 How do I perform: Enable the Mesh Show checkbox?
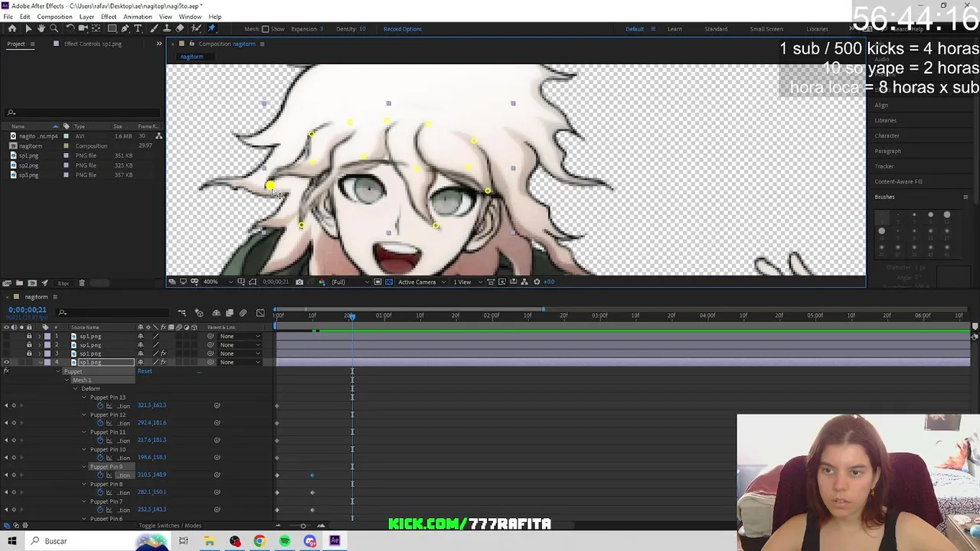(265, 29)
